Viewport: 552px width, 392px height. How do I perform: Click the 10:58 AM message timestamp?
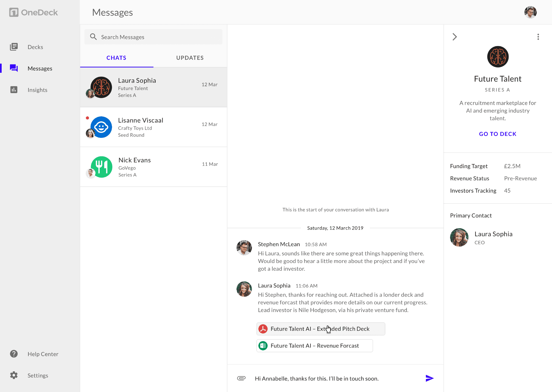click(x=316, y=245)
